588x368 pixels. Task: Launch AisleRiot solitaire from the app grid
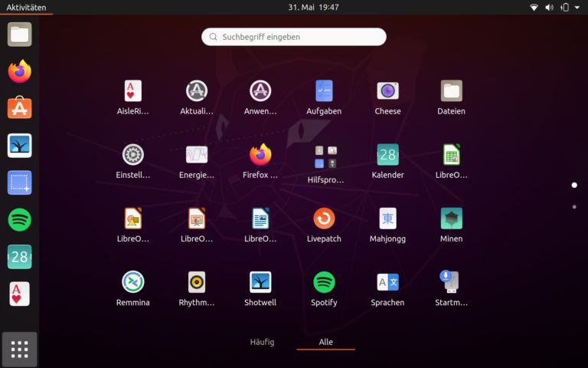(x=132, y=91)
